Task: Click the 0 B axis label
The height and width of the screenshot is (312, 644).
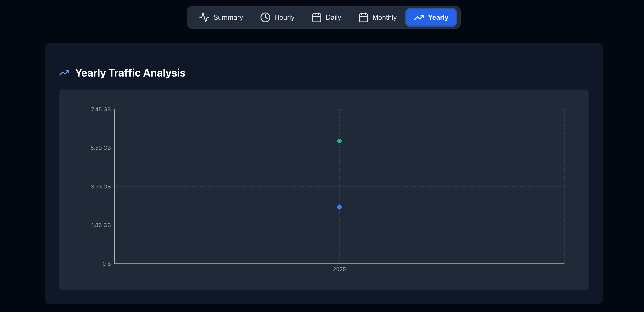Action: (106, 264)
